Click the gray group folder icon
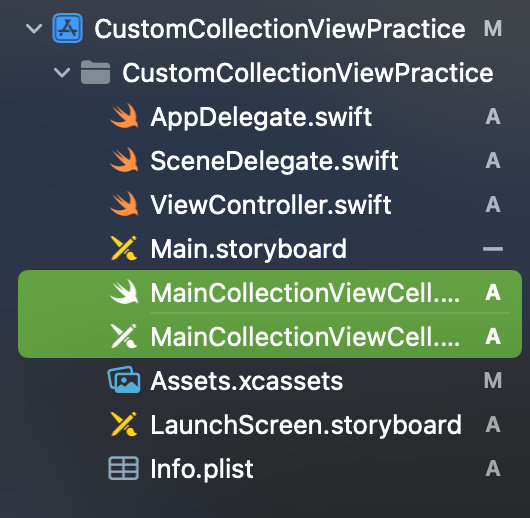The width and height of the screenshot is (530, 518). [x=95, y=72]
